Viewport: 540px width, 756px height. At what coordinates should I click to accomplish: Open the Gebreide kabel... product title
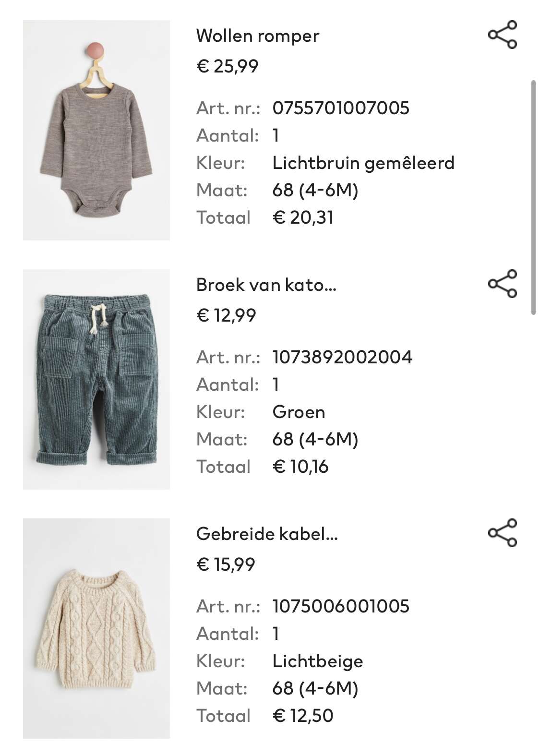(267, 534)
